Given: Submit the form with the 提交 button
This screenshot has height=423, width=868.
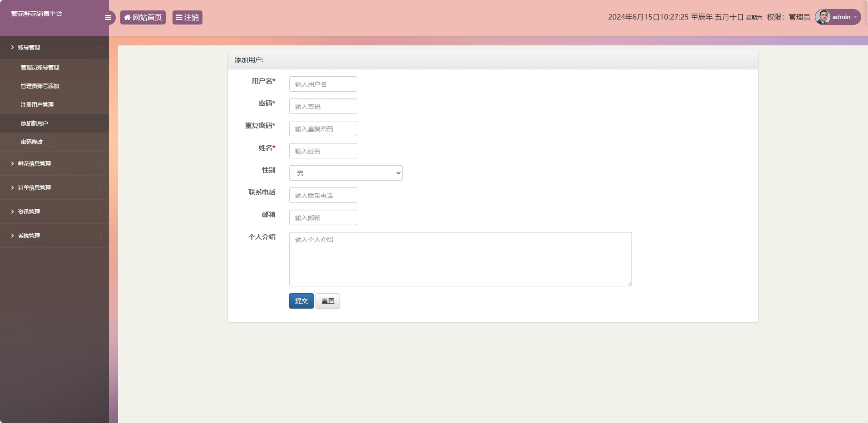Looking at the screenshot, I should click(x=301, y=301).
